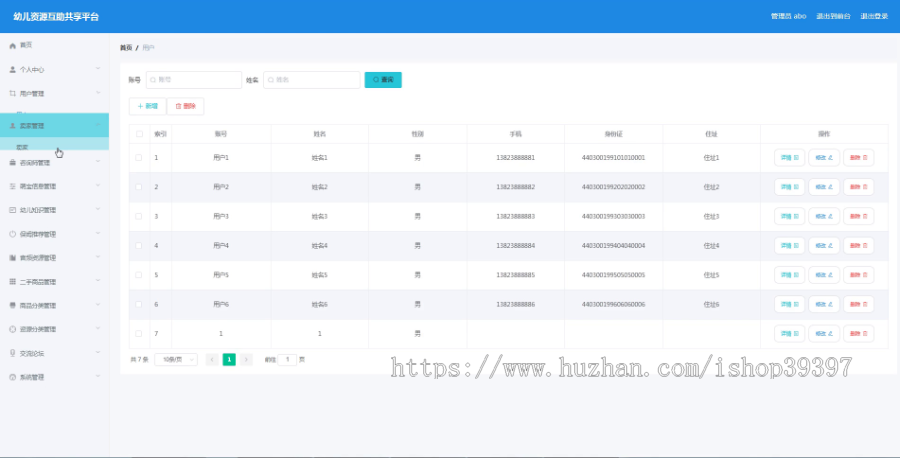The image size is (900, 458).
Task: Open 资源分类管理 in the sidebar
Action: pyautogui.click(x=55, y=329)
